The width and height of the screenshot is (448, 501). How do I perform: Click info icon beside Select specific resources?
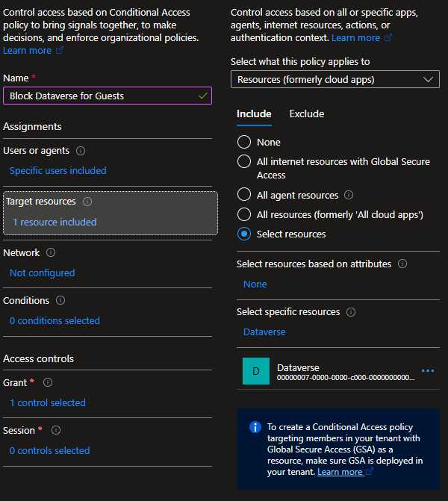351,312
